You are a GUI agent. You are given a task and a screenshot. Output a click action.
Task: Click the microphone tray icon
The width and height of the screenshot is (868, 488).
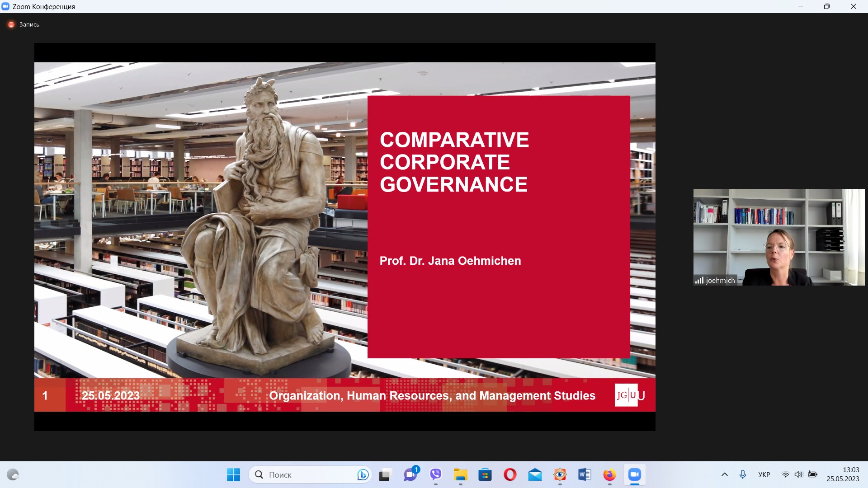(x=742, y=474)
